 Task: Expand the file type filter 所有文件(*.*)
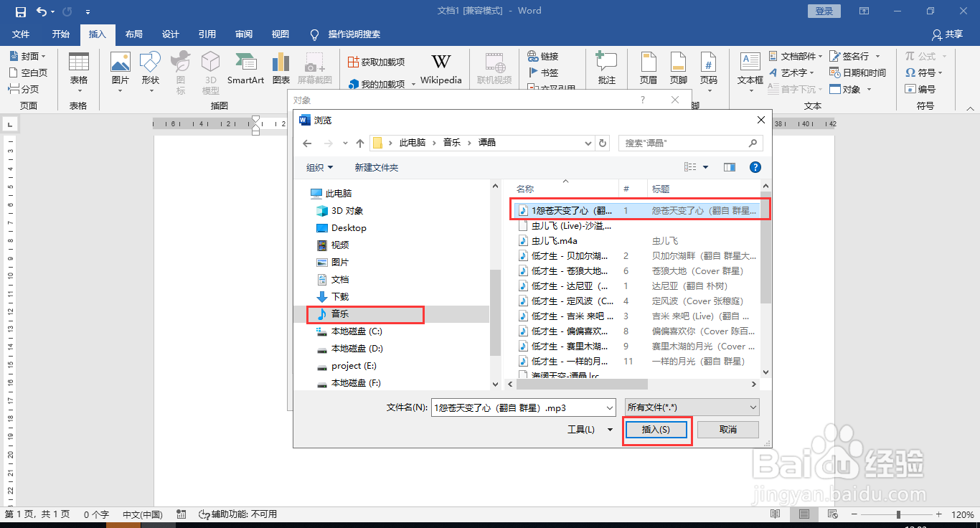pos(692,407)
